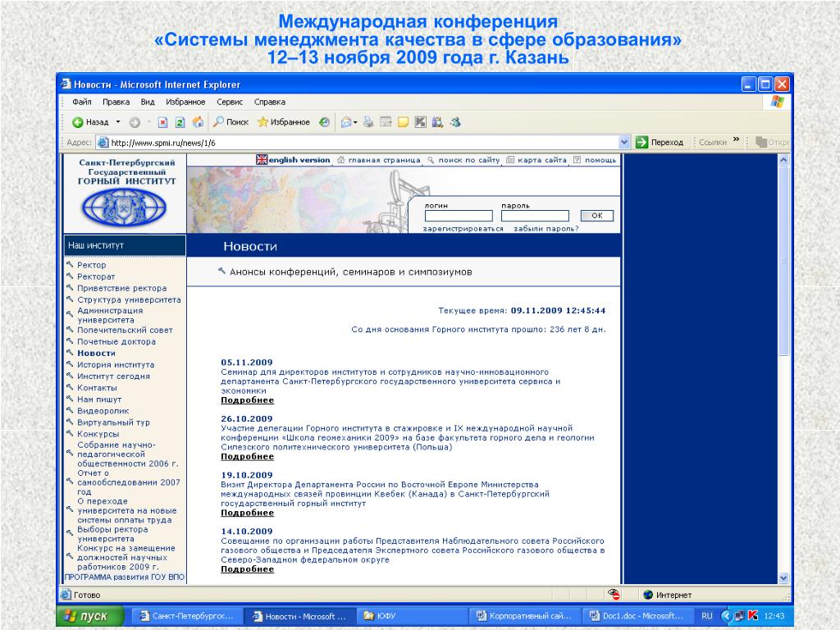Click Подробнее under 26.10.2009 news

(x=248, y=457)
